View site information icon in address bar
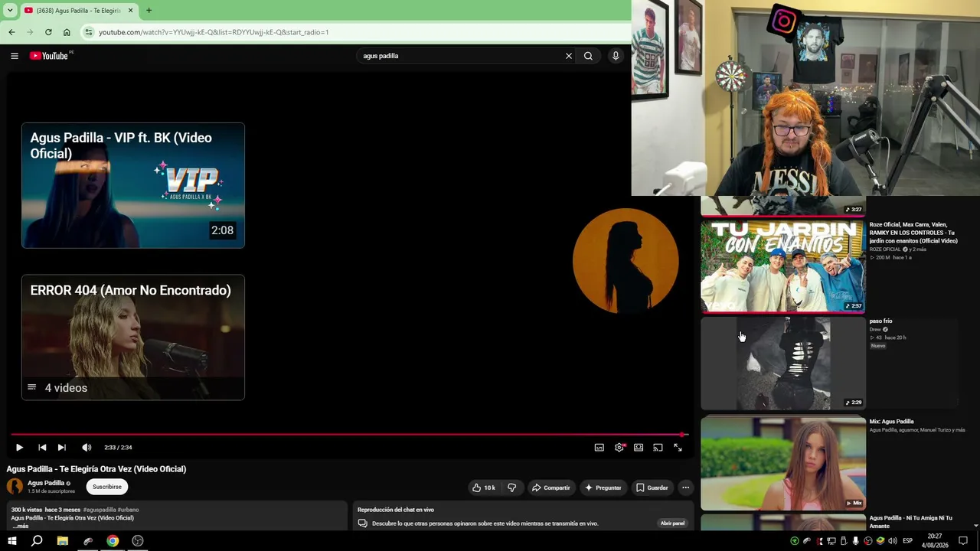 [88, 32]
